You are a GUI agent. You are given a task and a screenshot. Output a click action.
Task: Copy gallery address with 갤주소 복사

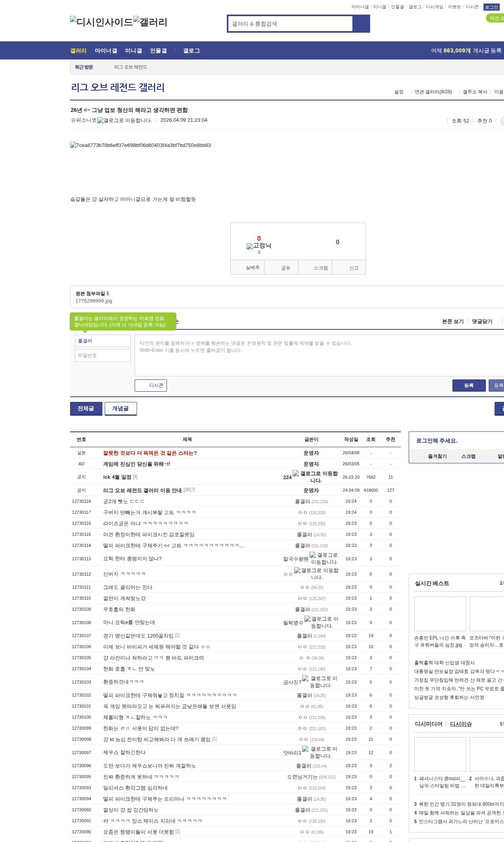point(475,92)
